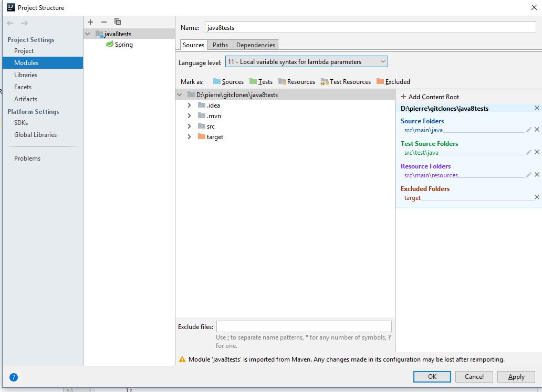Apply the module configuration changes
The height and width of the screenshot is (392, 542).
click(x=516, y=377)
